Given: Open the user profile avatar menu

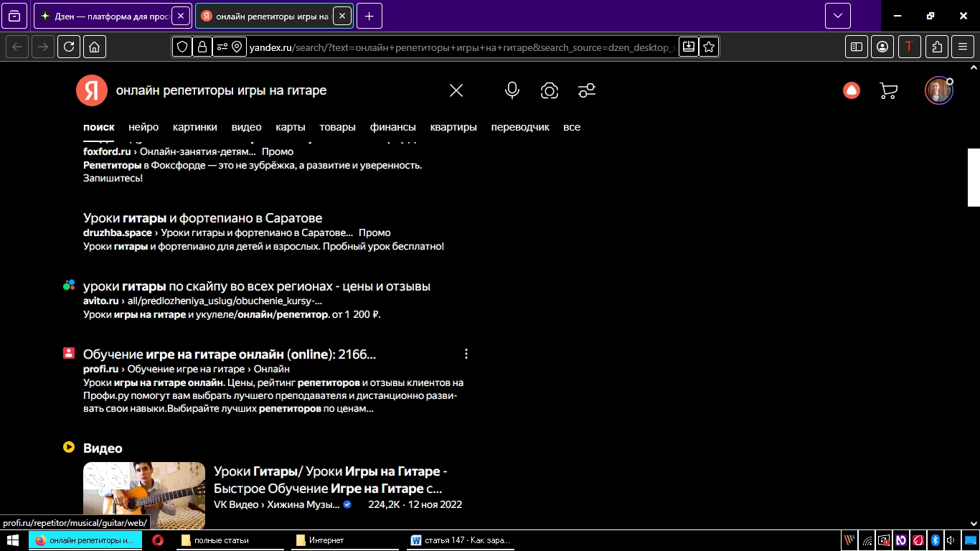Looking at the screenshot, I should point(938,91).
